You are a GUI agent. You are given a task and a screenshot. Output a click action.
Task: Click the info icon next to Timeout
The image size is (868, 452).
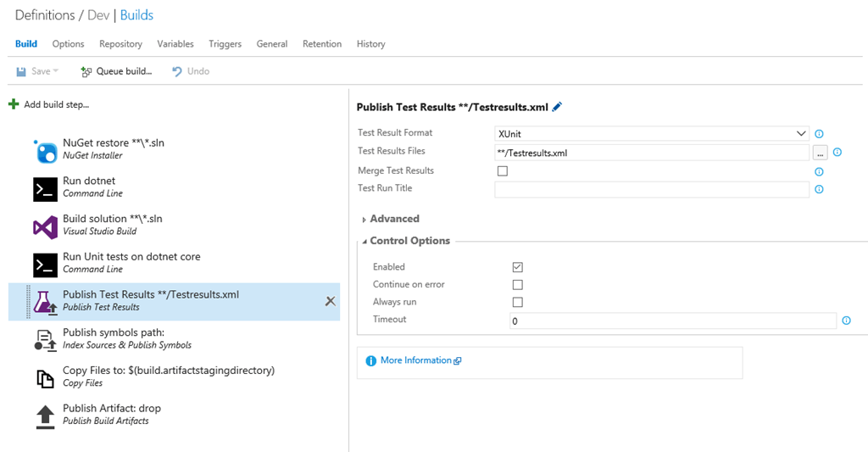[x=847, y=321]
